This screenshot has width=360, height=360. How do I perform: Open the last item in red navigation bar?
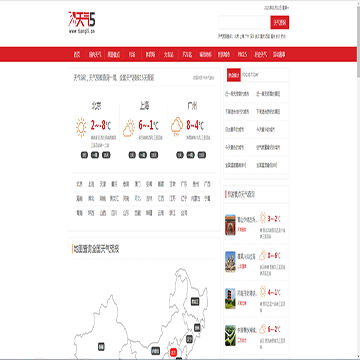[x=279, y=54]
